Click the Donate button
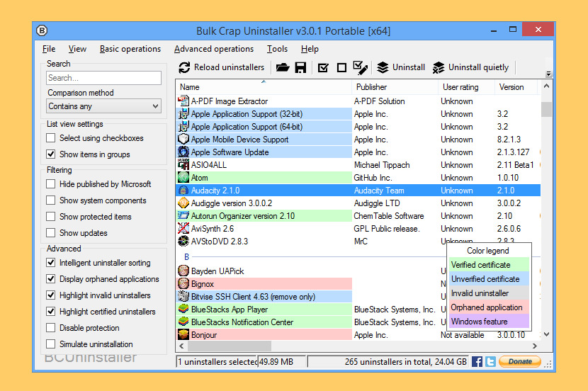Image resolution: width=588 pixels, height=391 pixels. pos(520,362)
